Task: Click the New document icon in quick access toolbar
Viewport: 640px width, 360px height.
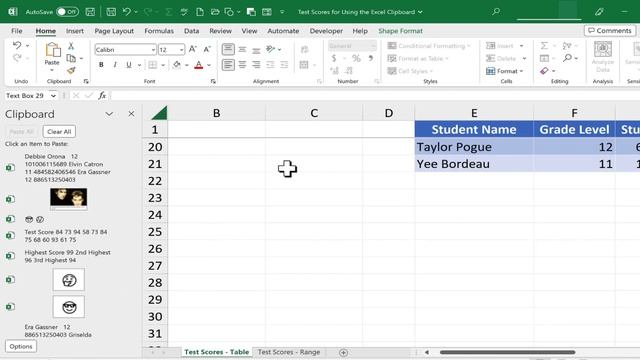Action: [x=200, y=12]
